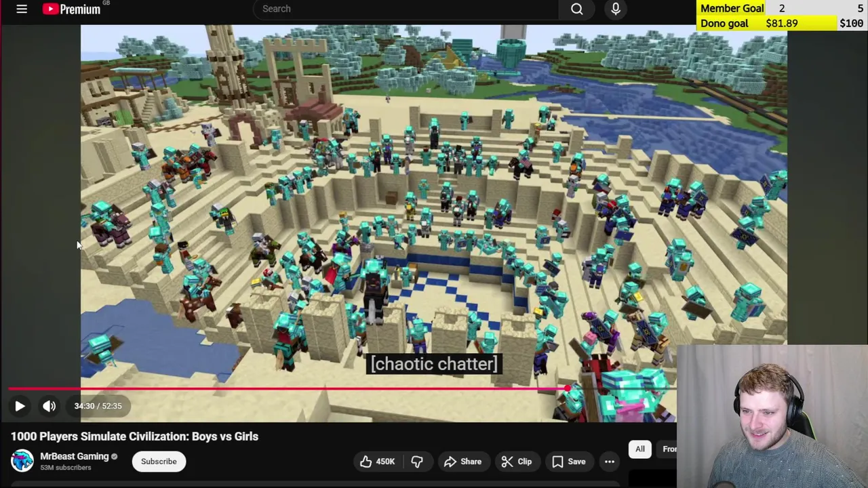Viewport: 868px width, 488px height.
Task: Subscribe to MrBeast Gaming
Action: [159, 462]
